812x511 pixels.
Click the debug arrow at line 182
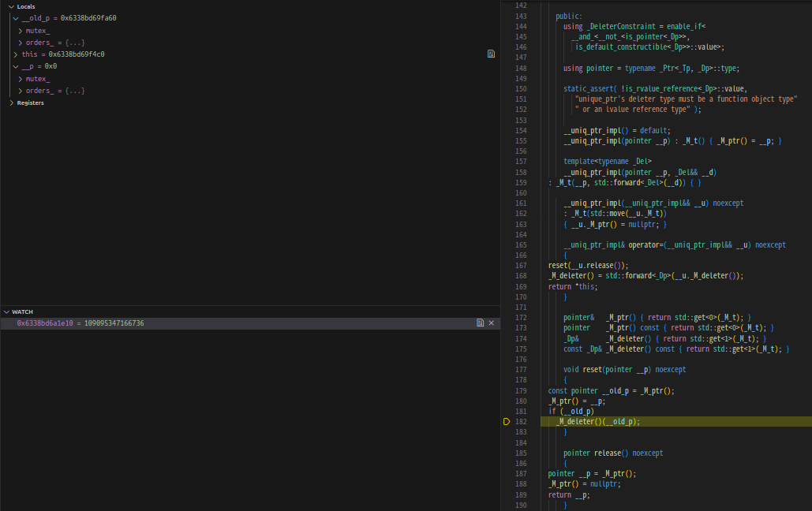[x=507, y=421]
